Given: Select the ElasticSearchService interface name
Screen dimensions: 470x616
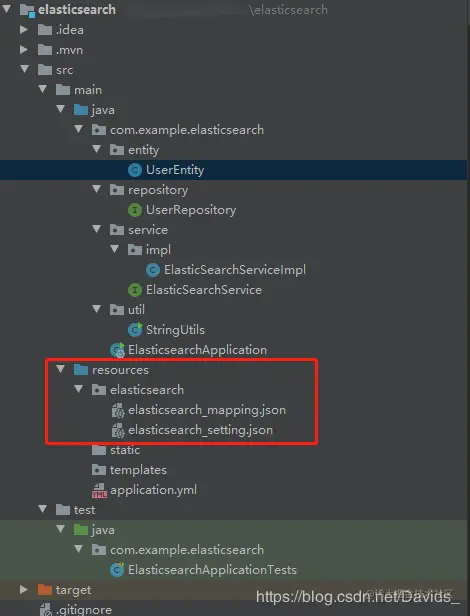Looking at the screenshot, I should 204,290.
